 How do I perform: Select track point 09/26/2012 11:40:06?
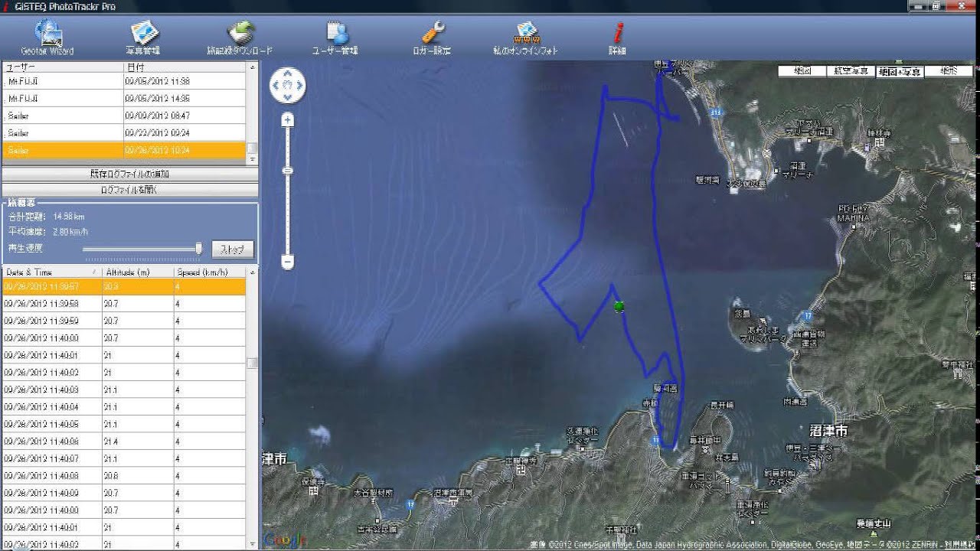(x=124, y=442)
